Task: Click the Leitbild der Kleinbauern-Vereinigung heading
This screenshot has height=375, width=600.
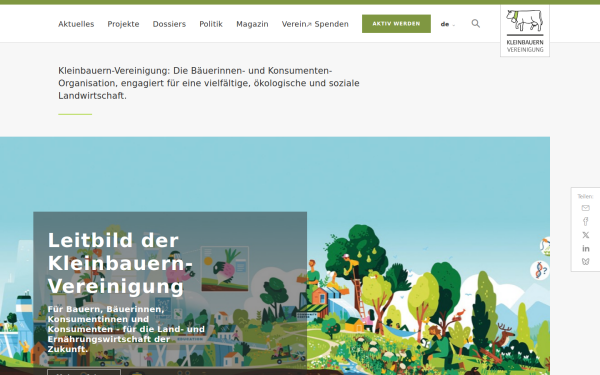Action: [x=120, y=263]
